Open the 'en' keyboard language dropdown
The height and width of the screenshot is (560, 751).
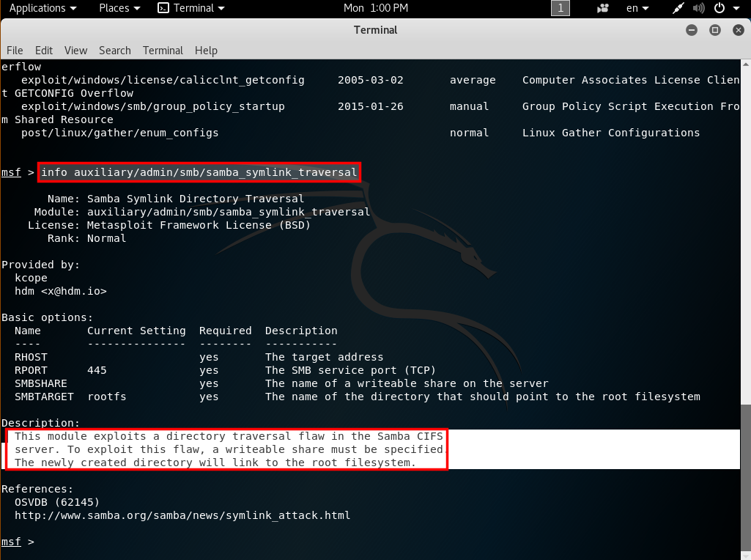(637, 8)
